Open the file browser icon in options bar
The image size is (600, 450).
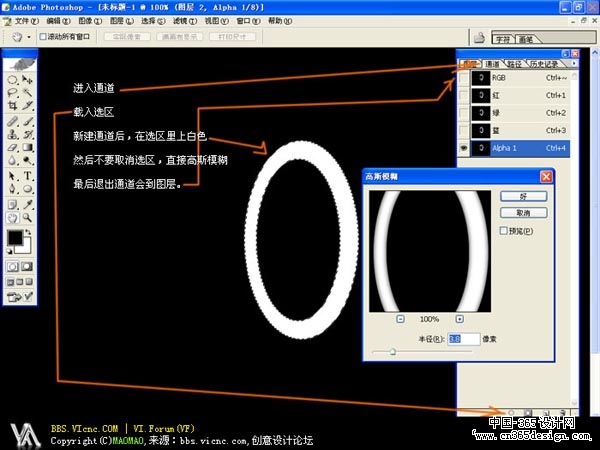point(479,38)
